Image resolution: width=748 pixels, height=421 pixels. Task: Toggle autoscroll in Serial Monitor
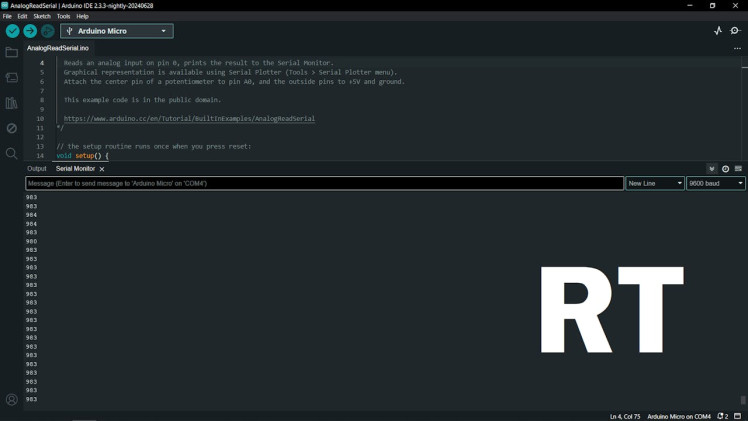(712, 169)
